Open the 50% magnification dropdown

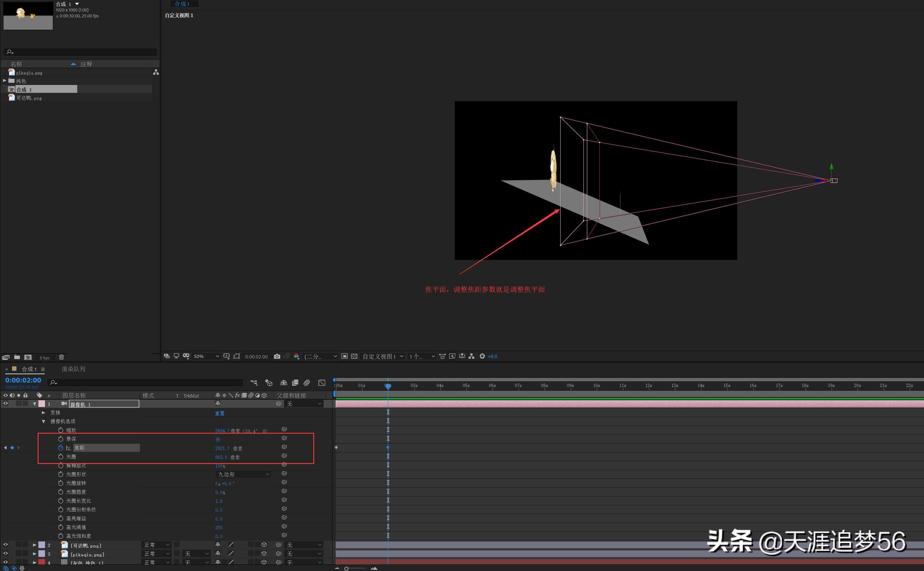[206, 356]
